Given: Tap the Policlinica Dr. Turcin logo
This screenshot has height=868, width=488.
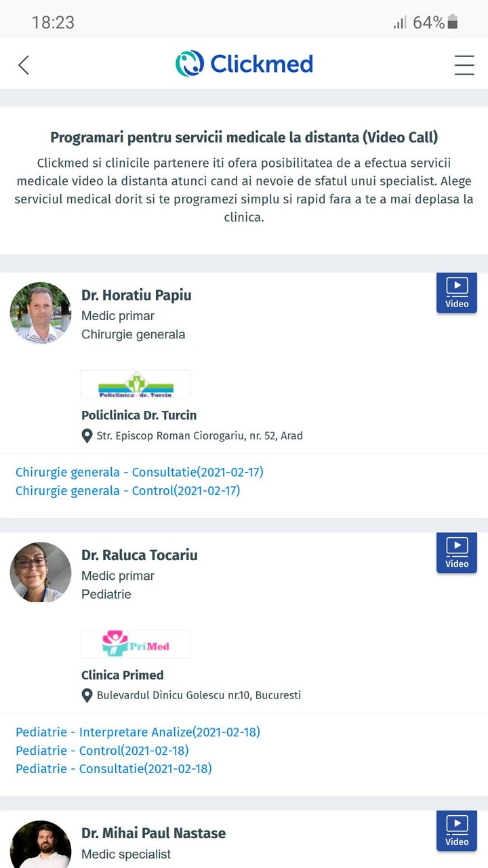Looking at the screenshot, I should click(x=136, y=384).
